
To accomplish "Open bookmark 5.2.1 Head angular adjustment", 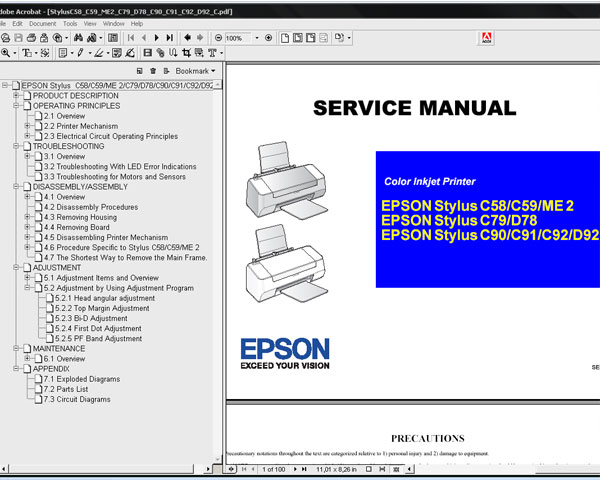I will [105, 298].
